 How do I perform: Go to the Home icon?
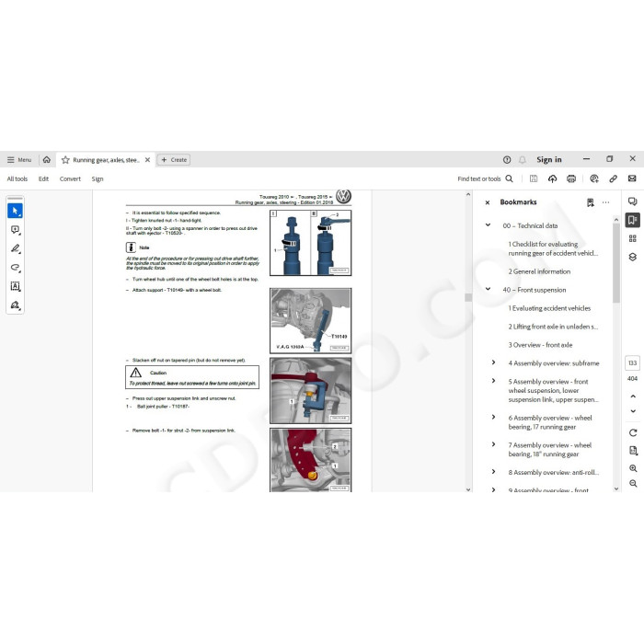click(x=47, y=160)
